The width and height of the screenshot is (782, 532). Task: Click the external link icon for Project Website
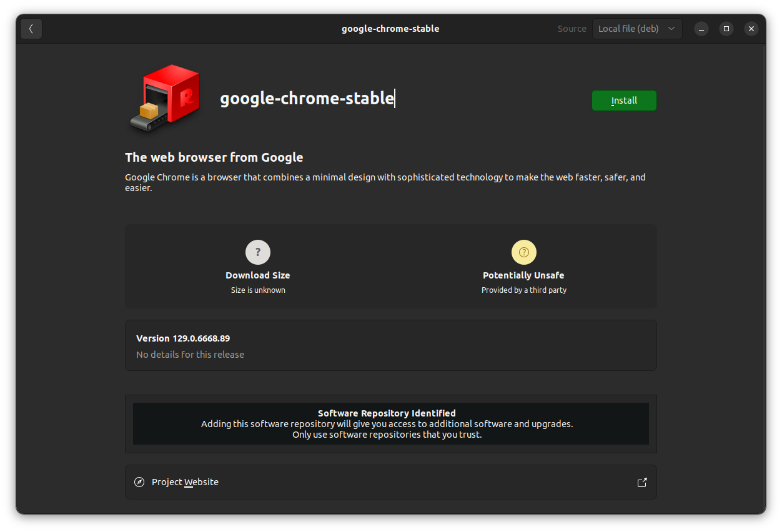pos(642,482)
